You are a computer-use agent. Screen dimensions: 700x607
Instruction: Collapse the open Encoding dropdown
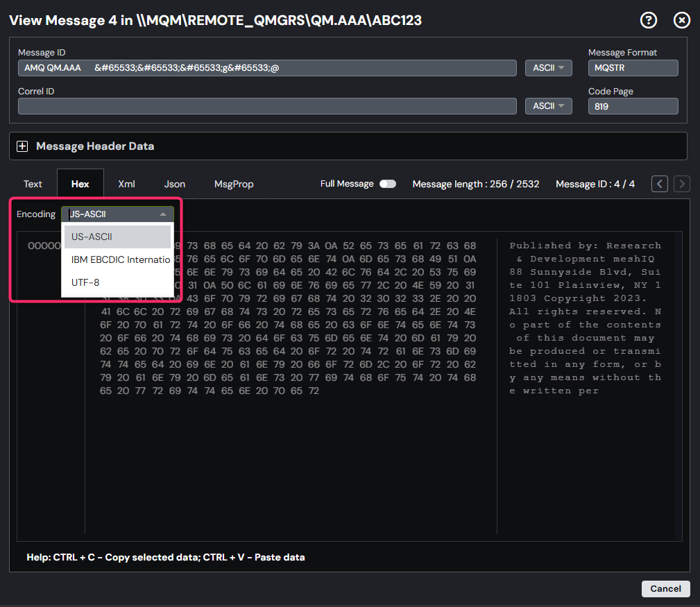117,214
